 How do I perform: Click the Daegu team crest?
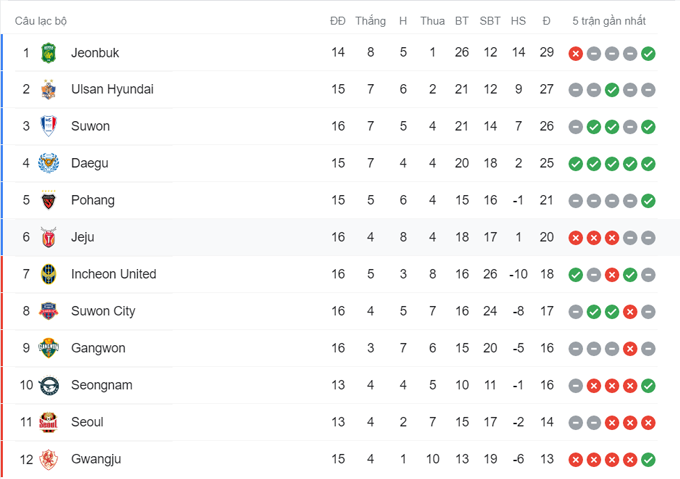click(x=49, y=163)
